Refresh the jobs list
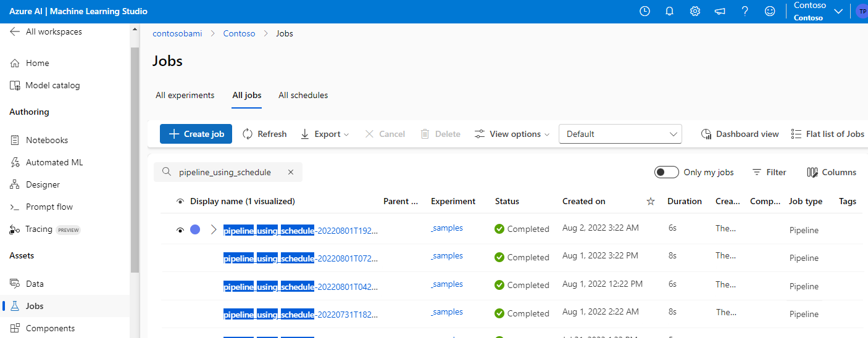 tap(264, 134)
